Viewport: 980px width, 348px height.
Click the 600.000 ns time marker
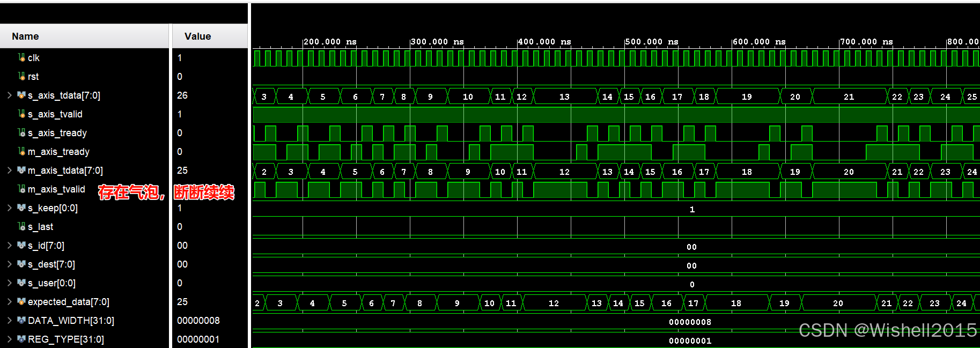click(759, 42)
